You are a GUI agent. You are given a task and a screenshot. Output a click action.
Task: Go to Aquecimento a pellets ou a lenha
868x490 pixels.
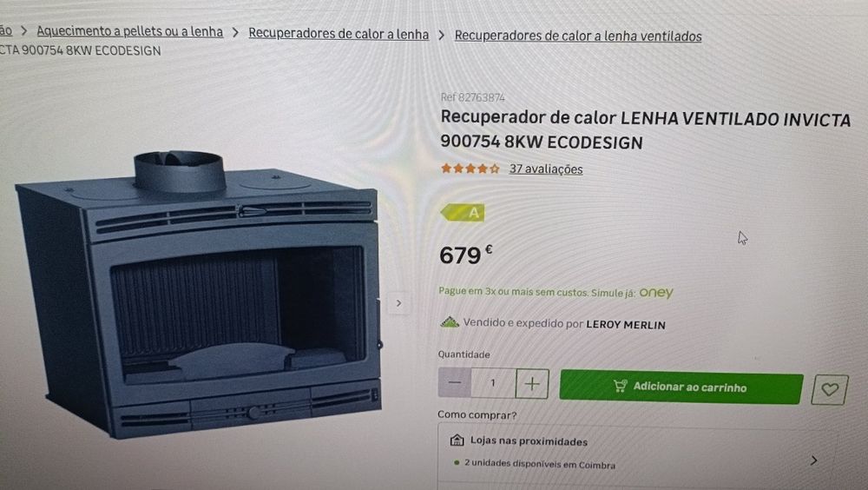(x=130, y=31)
